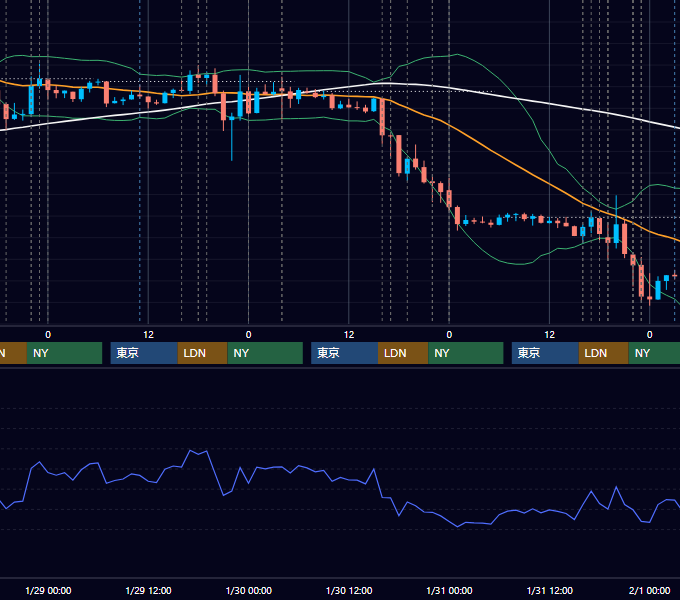Select the second 東京 session block
680x600 pixels.
point(344,353)
